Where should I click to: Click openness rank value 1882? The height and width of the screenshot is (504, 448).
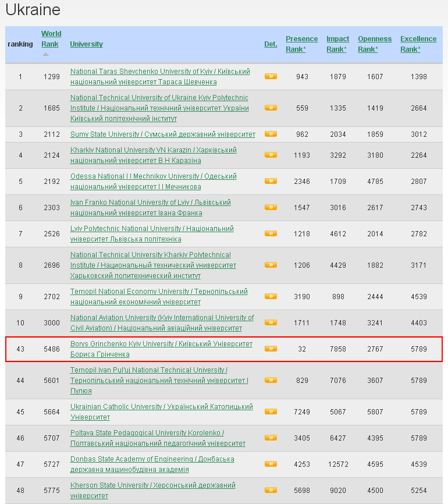375,265
